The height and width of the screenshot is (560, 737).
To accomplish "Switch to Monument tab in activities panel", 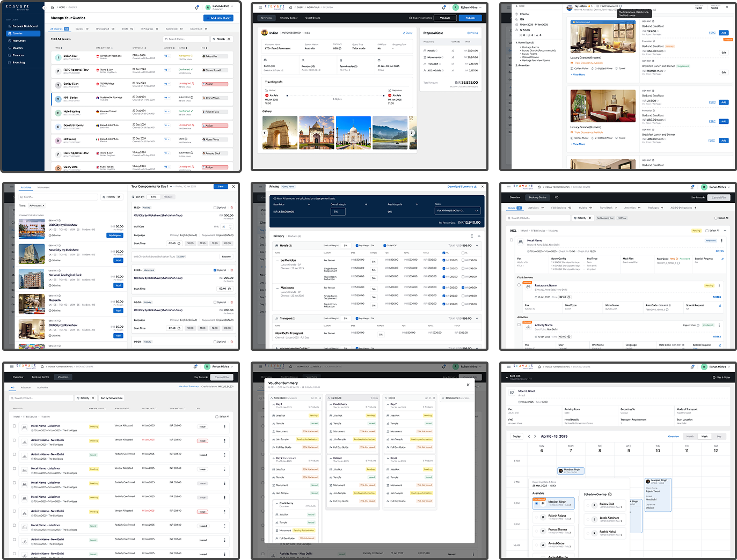I will [x=43, y=187].
